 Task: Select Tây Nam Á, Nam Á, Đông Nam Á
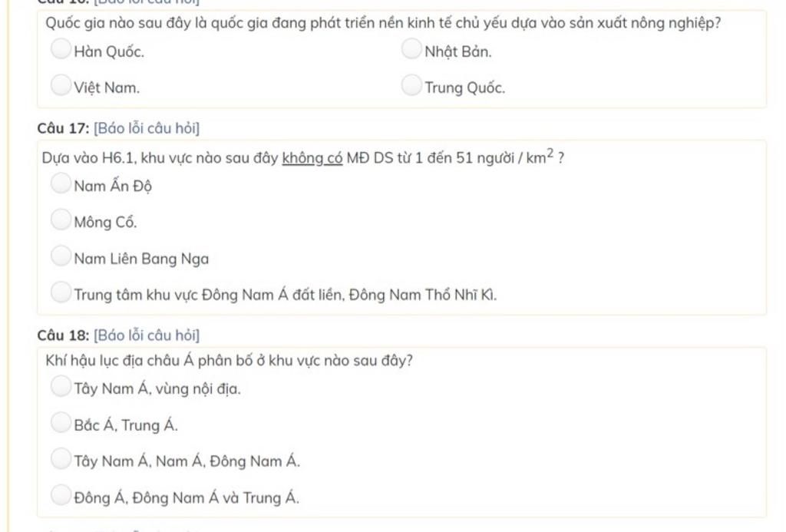(x=61, y=459)
